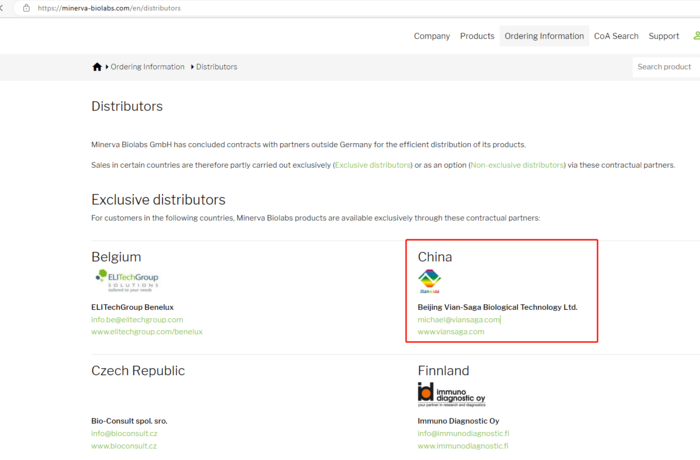Email michael@viansaga.com
Viewport: 700px width, 460px height.
[458, 320]
